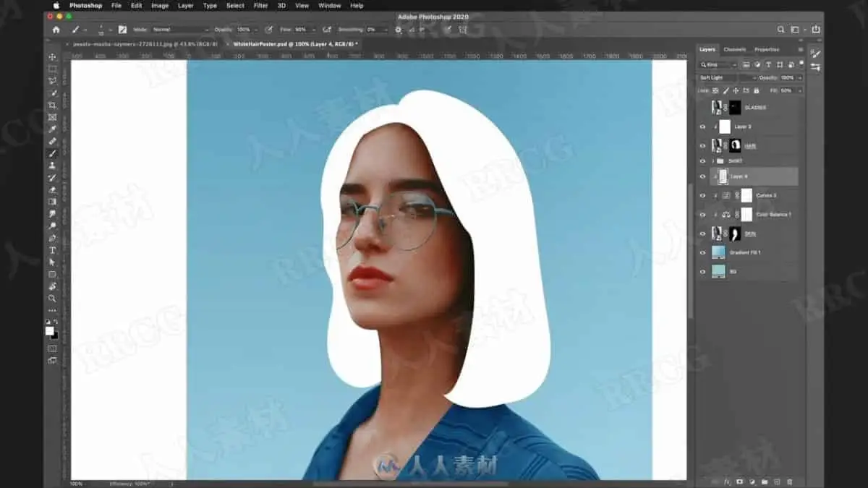
Task: Hide the SHIRT group
Action: (x=702, y=160)
